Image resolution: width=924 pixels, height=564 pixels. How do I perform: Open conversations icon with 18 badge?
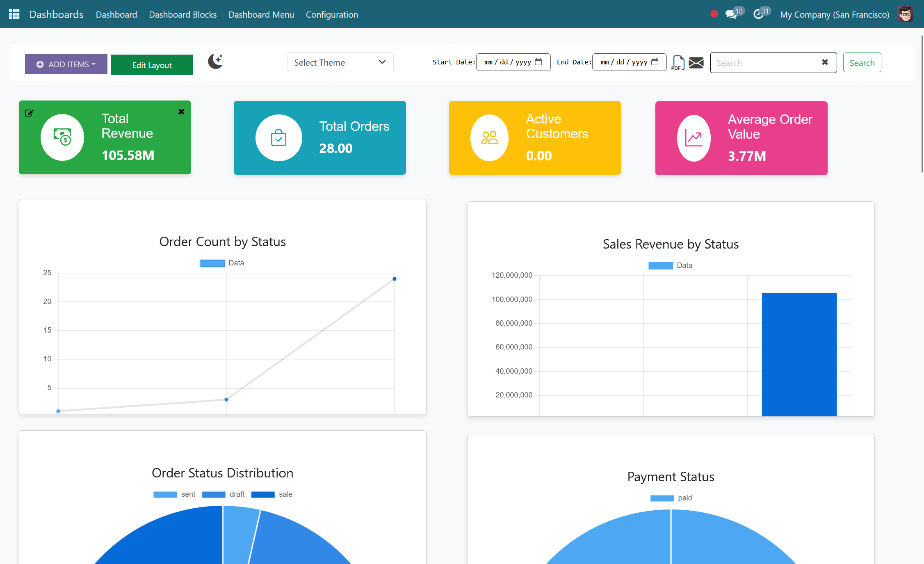731,14
